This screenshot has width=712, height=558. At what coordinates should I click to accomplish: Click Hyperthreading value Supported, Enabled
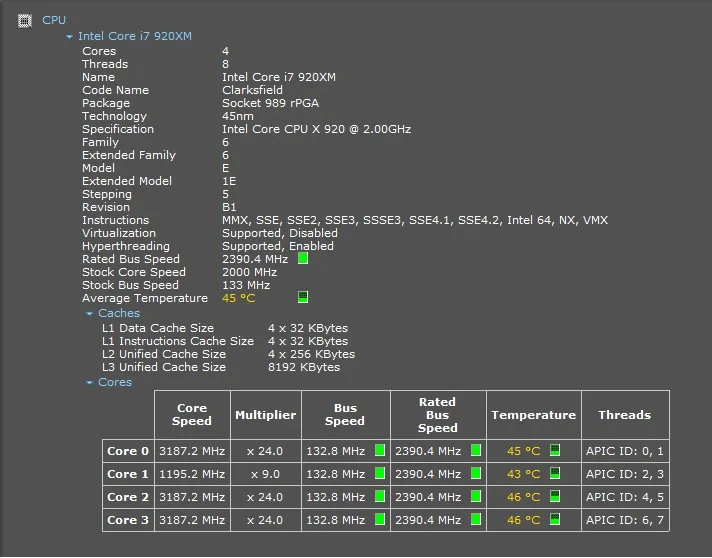(x=278, y=246)
